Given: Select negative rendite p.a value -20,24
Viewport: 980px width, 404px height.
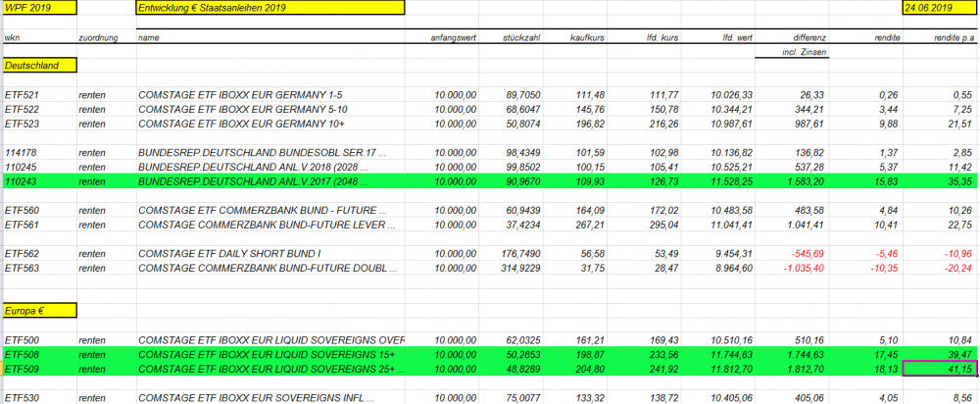Looking at the screenshot, I should click(958, 268).
